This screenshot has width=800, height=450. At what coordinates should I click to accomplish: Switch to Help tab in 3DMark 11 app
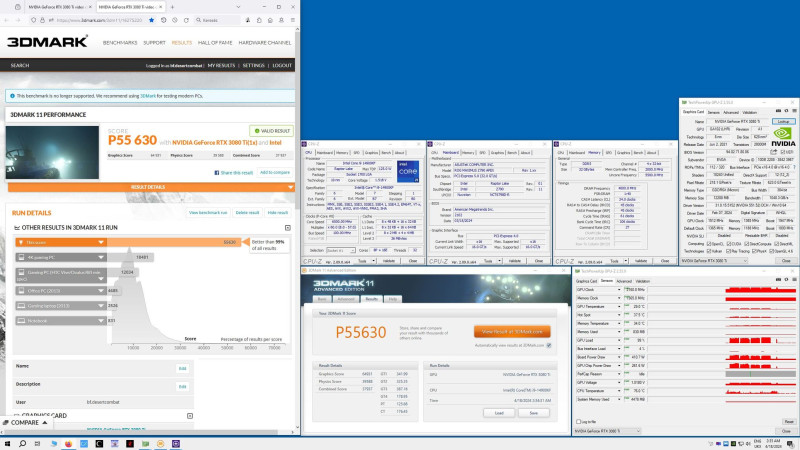click(392, 299)
